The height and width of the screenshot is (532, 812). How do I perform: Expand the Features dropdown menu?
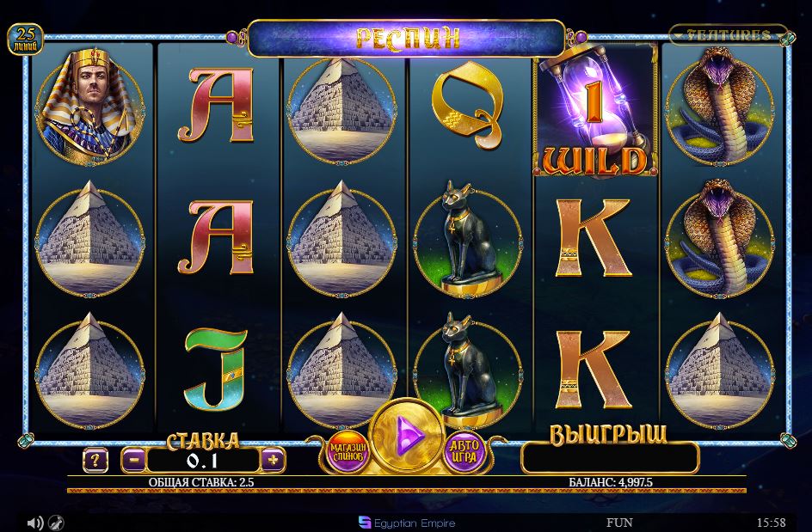coord(729,34)
